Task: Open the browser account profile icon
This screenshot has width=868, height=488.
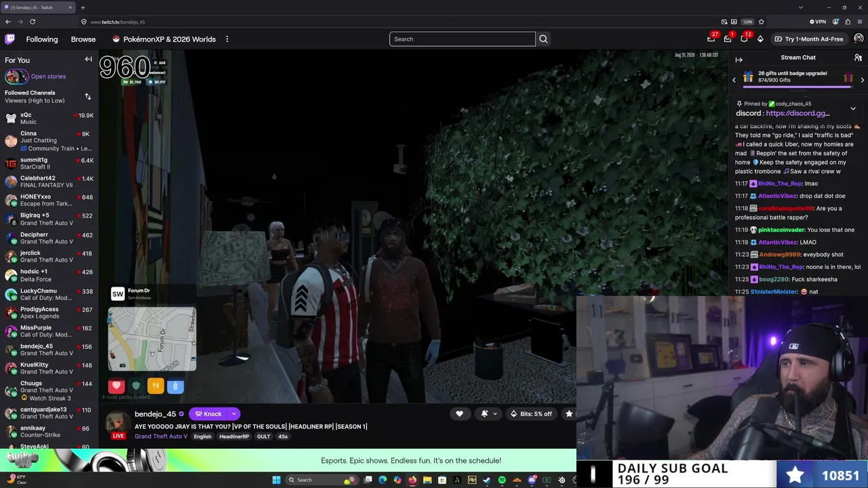Action: [837, 22]
